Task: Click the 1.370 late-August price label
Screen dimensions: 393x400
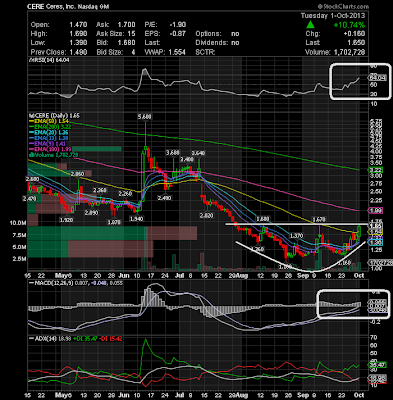Action: (296, 236)
